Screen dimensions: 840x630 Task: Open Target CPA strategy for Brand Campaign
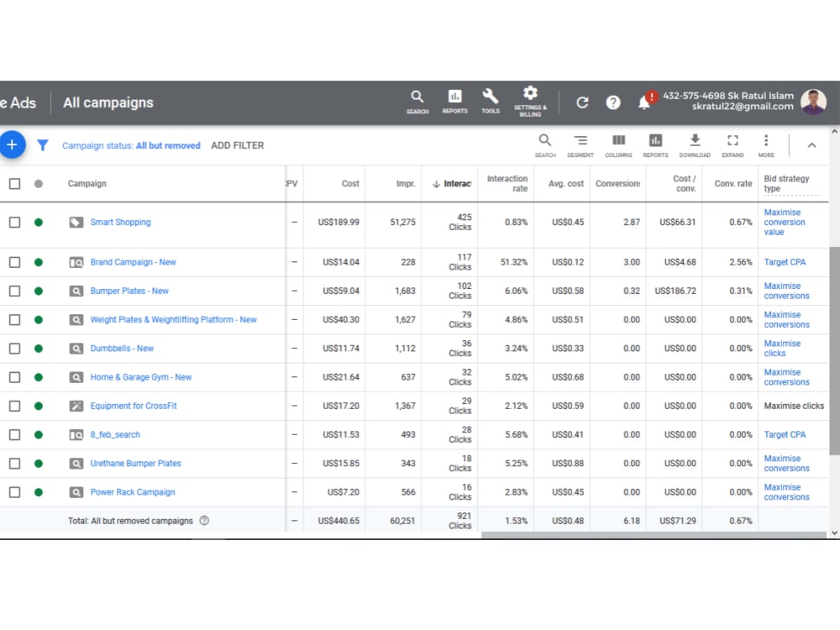(785, 262)
